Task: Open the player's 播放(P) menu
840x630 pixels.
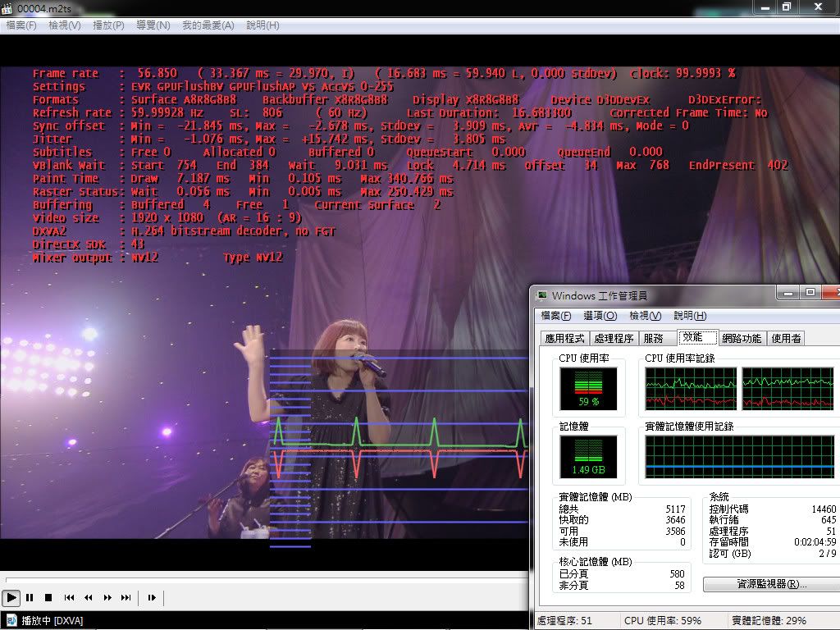Action: 108,25
